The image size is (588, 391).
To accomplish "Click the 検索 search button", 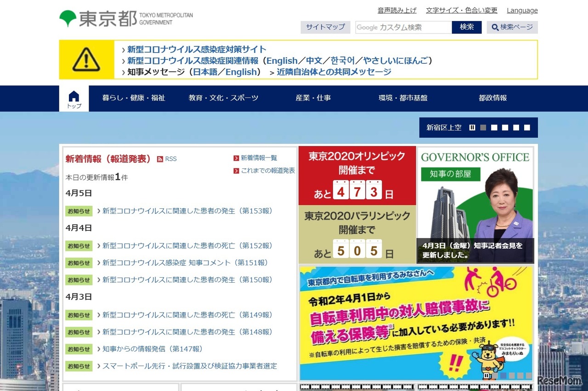I will click(x=467, y=27).
